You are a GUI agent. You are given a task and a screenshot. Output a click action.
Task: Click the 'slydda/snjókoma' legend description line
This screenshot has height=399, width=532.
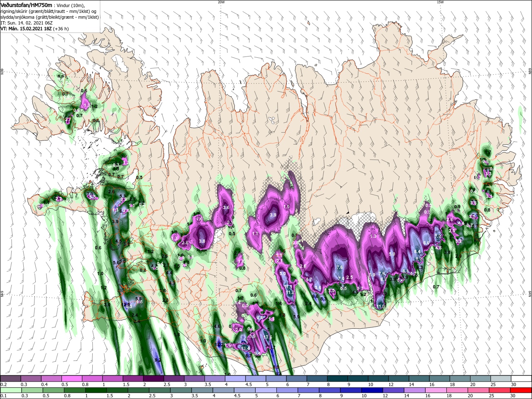click(49, 17)
